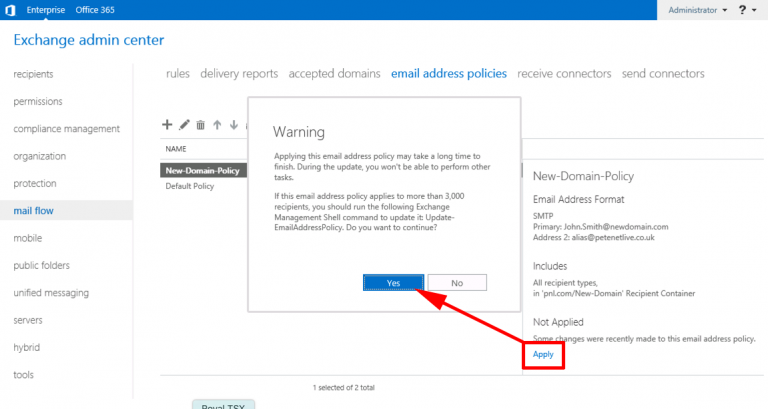The image size is (768, 409).
Task: Open the send connectors tab
Action: tap(663, 73)
